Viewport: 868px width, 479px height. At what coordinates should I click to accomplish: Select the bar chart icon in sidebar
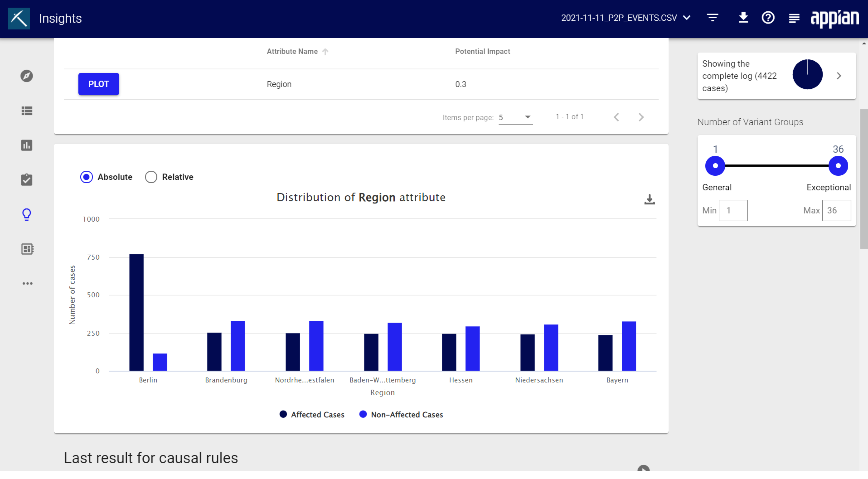click(x=27, y=145)
